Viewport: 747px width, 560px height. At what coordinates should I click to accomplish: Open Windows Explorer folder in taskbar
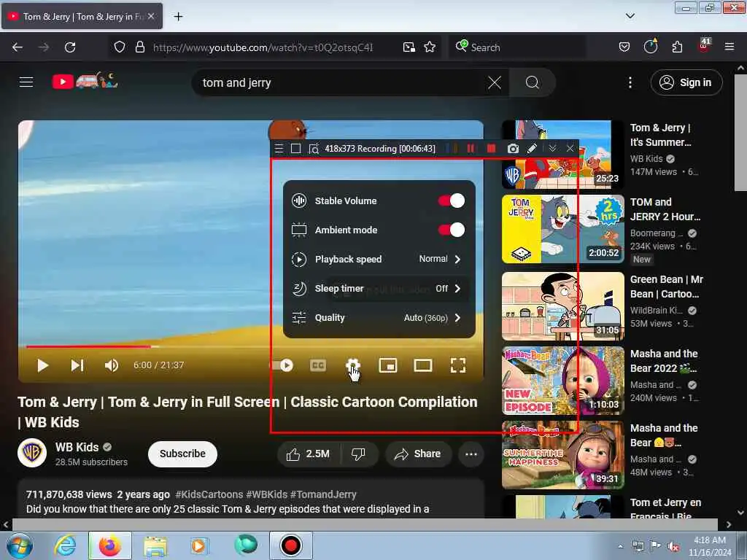(x=155, y=545)
